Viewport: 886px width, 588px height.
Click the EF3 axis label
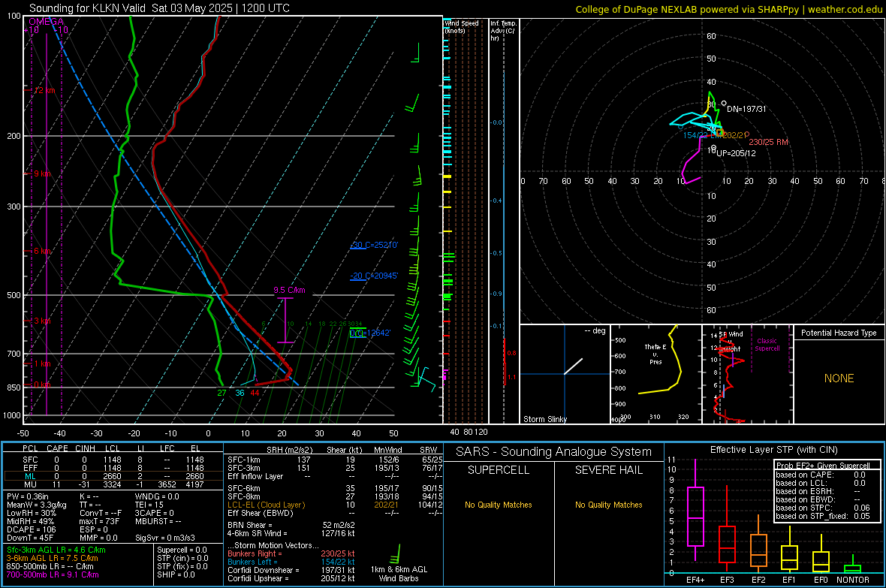point(728,580)
